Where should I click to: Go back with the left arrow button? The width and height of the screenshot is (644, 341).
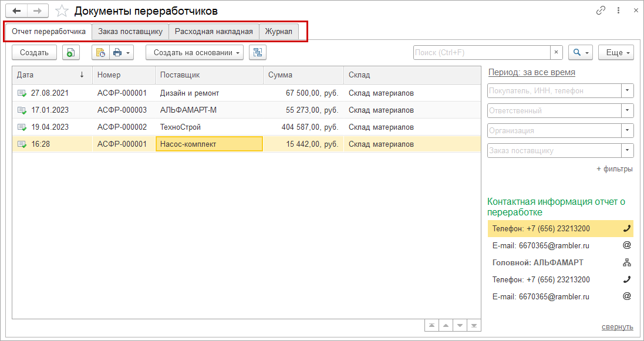pos(16,11)
